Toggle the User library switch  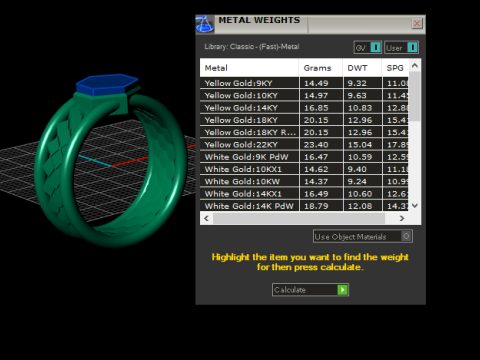click(401, 48)
